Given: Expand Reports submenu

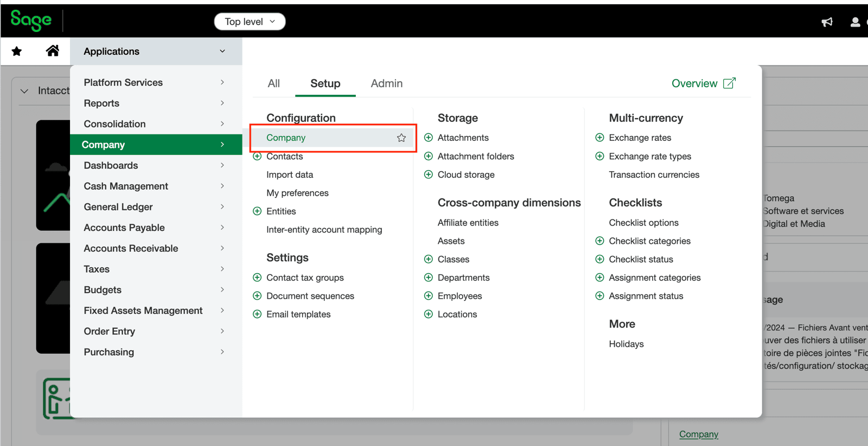Looking at the screenshot, I should point(222,103).
